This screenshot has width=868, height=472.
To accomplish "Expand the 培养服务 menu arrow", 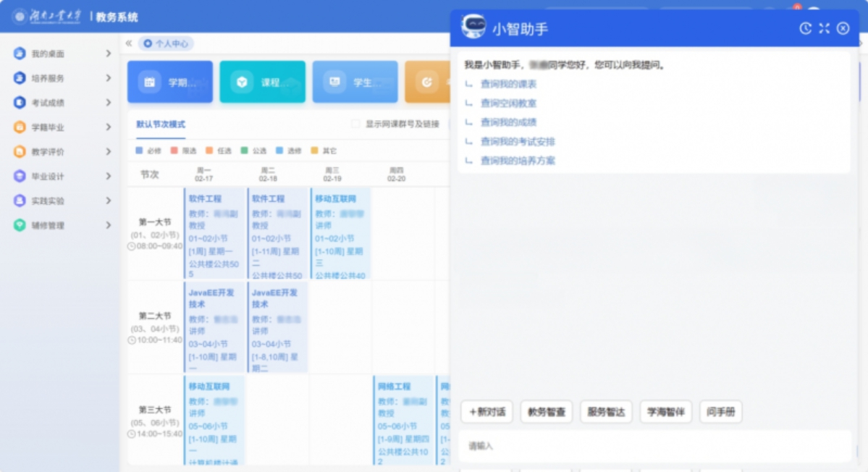I will tap(108, 78).
